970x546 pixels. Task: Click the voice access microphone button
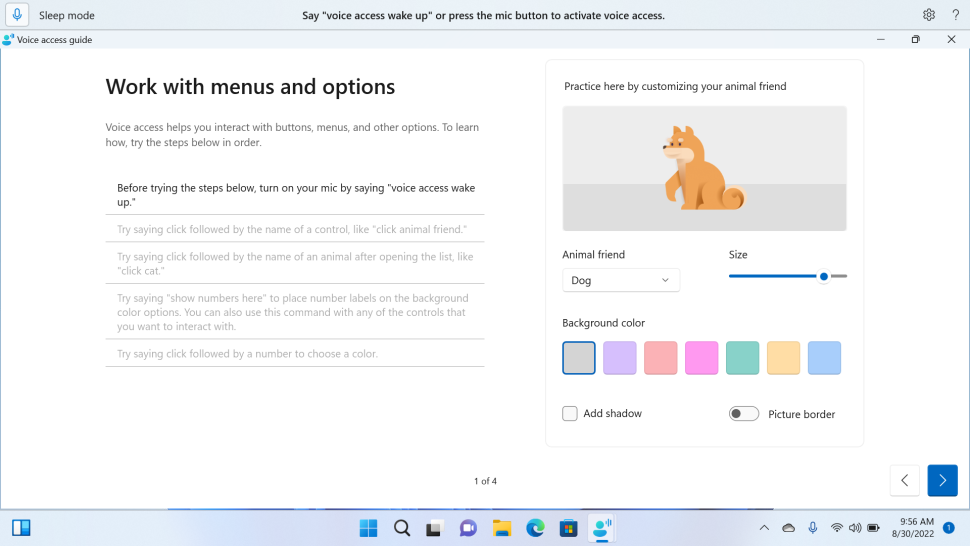click(17, 15)
